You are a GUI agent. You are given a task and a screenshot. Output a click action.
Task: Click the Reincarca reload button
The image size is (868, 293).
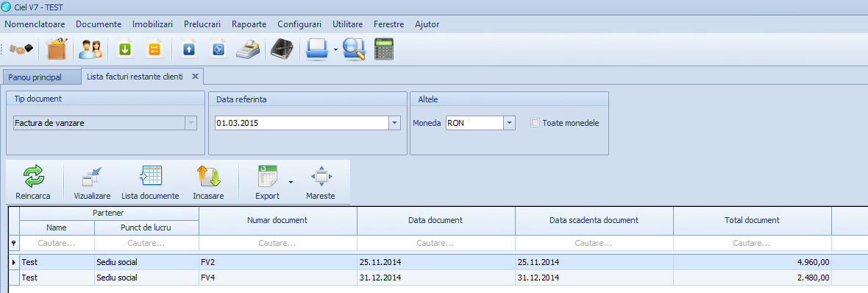click(33, 183)
